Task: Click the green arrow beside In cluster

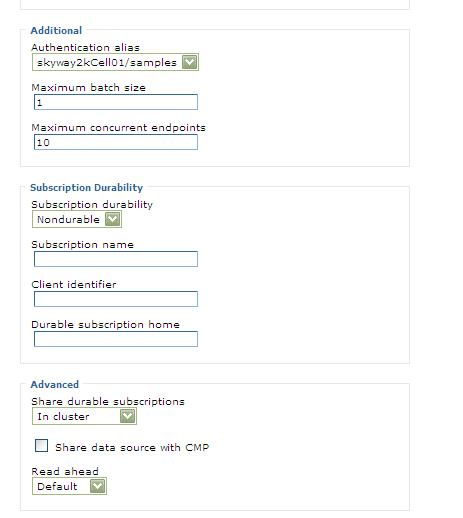Action: [127, 416]
